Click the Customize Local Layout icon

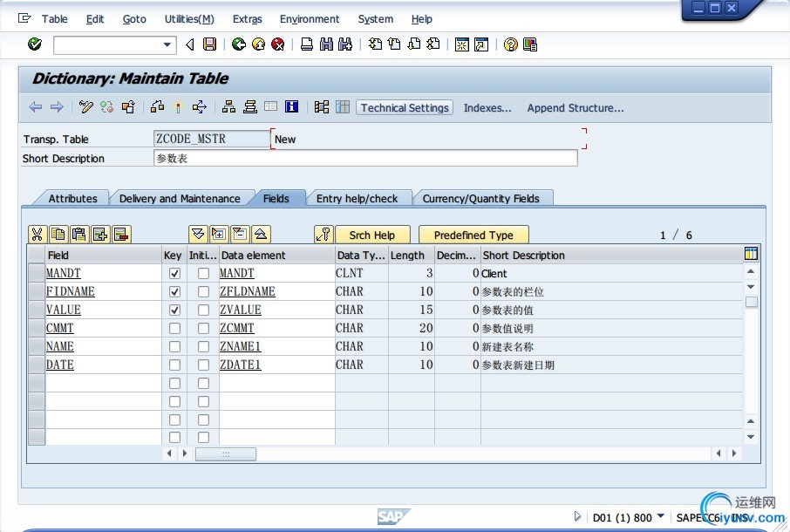530,44
